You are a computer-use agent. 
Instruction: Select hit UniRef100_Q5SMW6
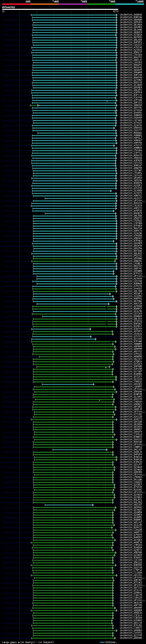(131, 259)
